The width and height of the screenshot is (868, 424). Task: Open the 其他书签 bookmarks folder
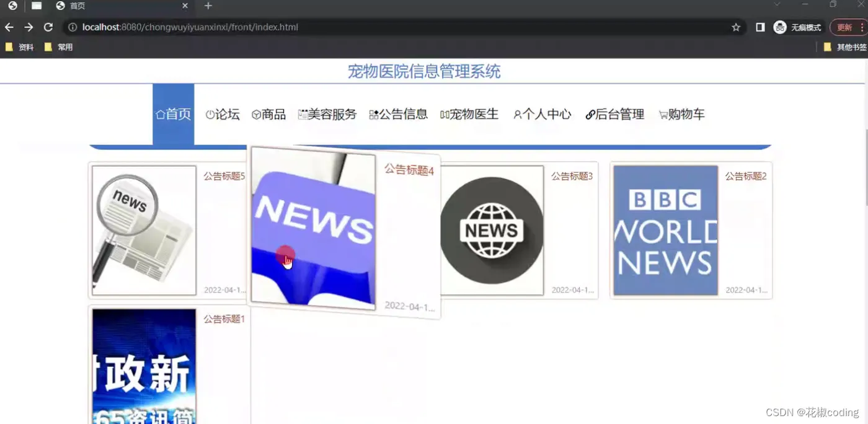(845, 47)
